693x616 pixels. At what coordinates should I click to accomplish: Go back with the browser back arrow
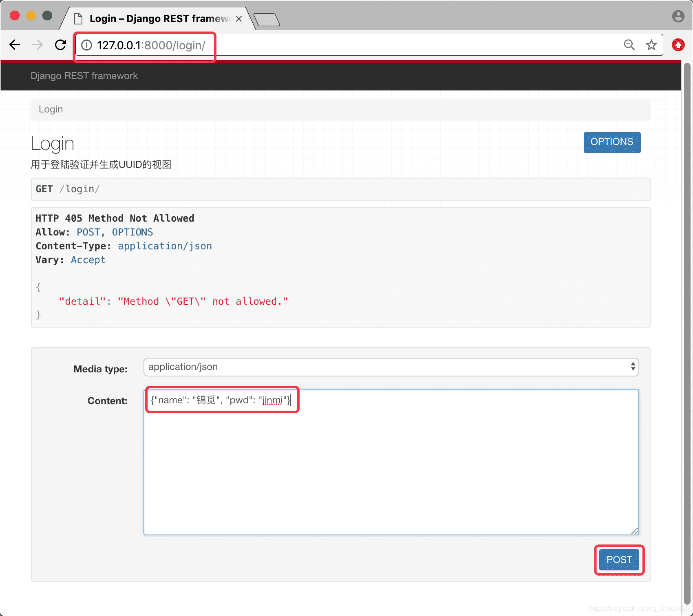(15, 45)
